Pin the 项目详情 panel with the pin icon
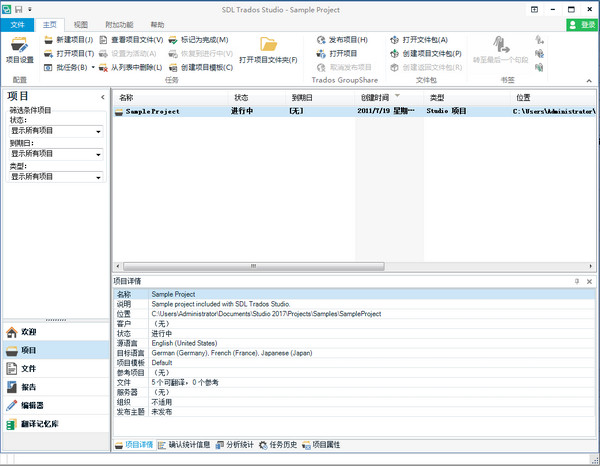The width and height of the screenshot is (600, 466). coord(576,282)
